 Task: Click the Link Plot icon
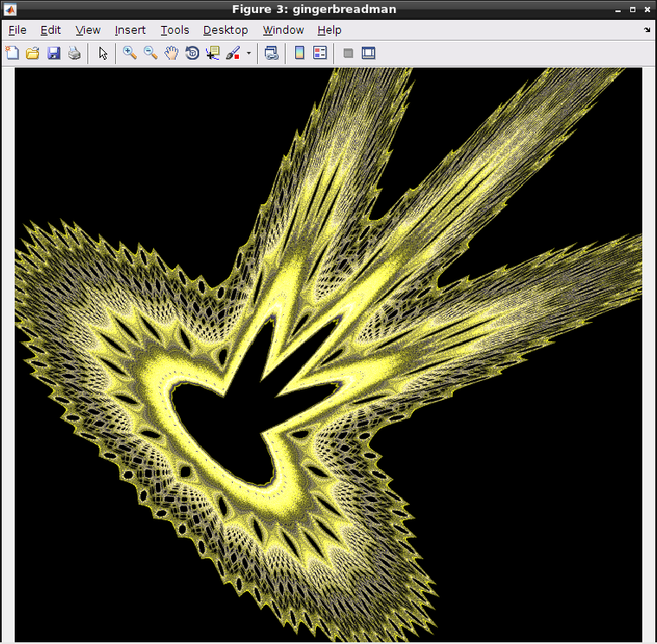[x=272, y=53]
